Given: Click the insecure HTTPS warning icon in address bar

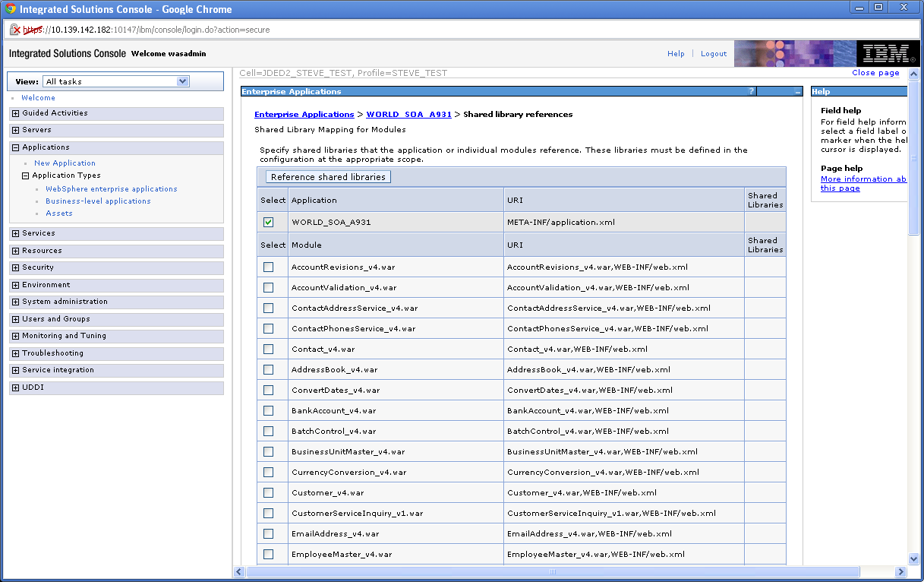Looking at the screenshot, I should (x=14, y=30).
